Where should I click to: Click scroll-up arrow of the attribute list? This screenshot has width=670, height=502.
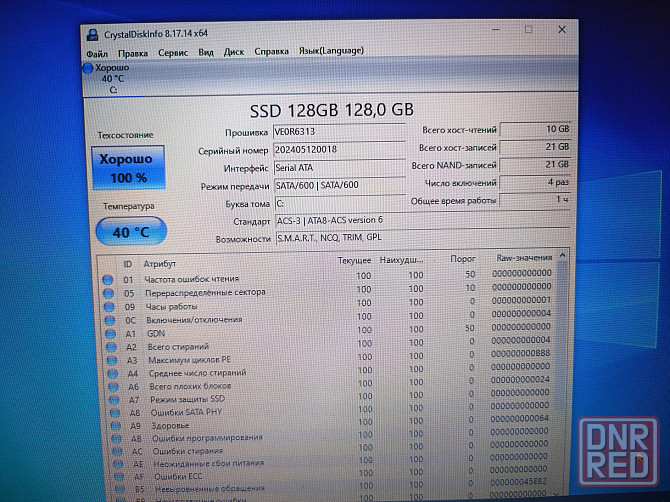[563, 255]
